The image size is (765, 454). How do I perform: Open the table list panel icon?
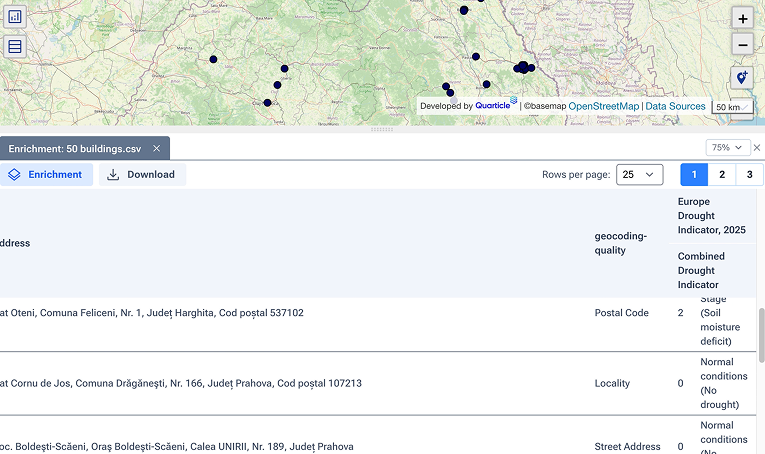[x=15, y=47]
